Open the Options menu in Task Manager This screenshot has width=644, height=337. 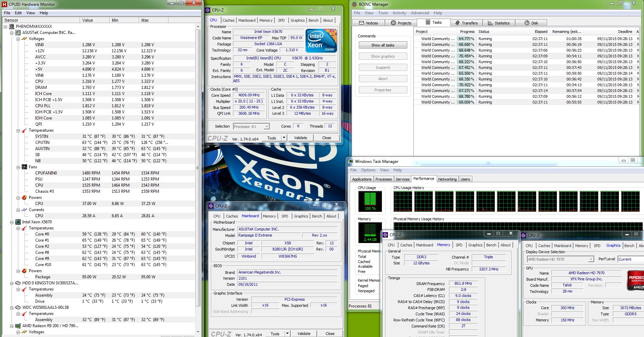[x=368, y=170]
